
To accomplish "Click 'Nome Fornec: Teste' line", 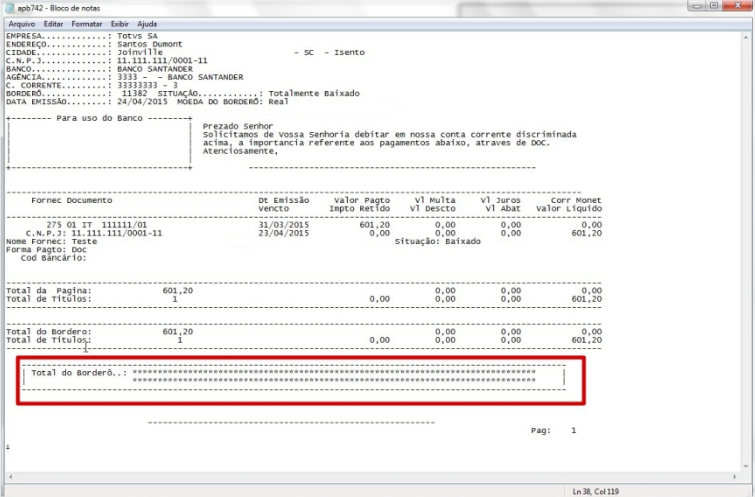I will (52, 241).
